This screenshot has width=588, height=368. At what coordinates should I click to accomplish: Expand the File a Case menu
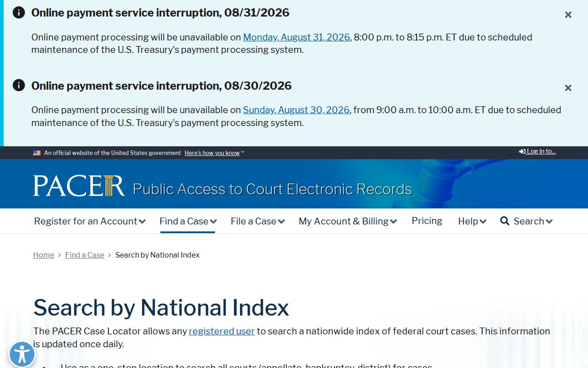(258, 221)
